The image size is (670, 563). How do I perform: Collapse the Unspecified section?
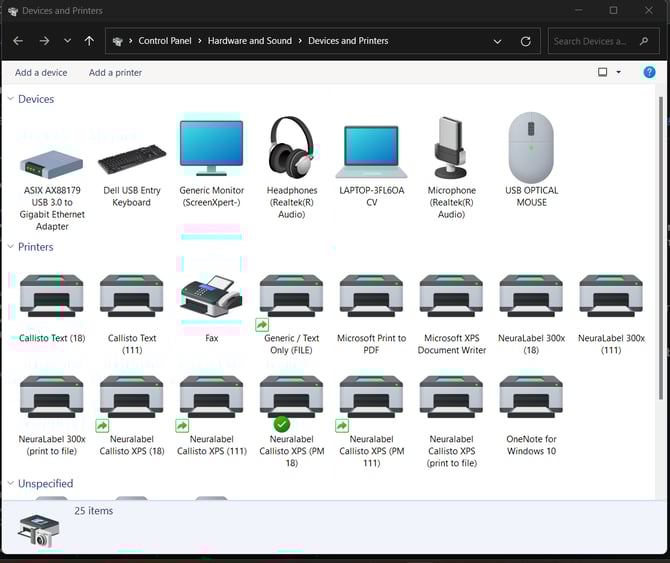click(11, 484)
